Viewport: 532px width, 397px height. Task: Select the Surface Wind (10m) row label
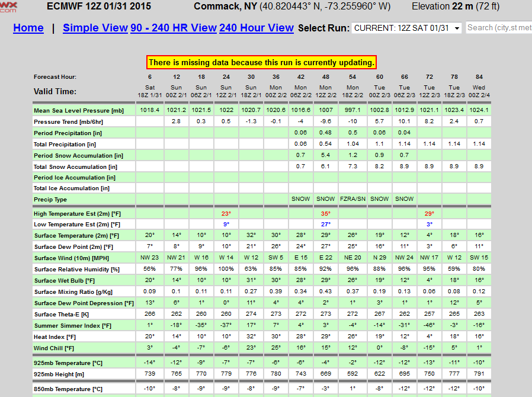(72, 258)
